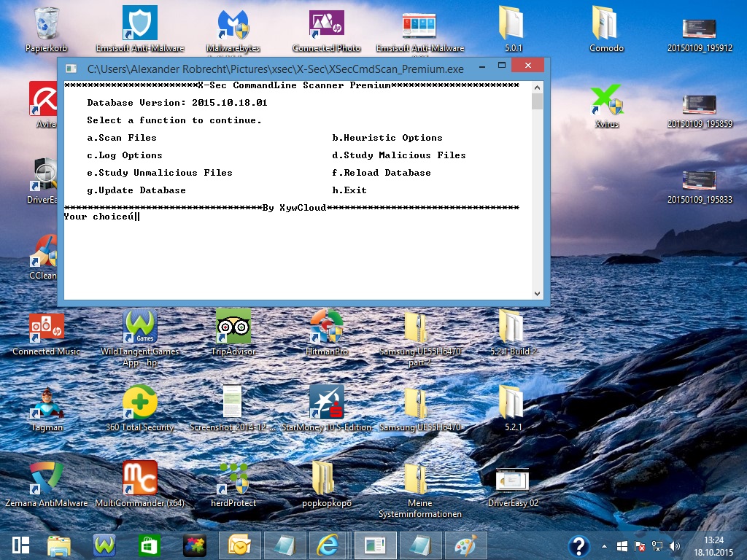
Task: Click 'd.Study Malicious Files' text
Action: (x=399, y=155)
